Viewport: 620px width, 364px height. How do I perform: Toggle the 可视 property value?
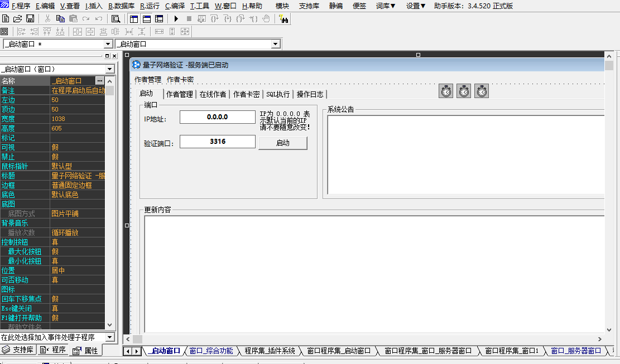77,147
